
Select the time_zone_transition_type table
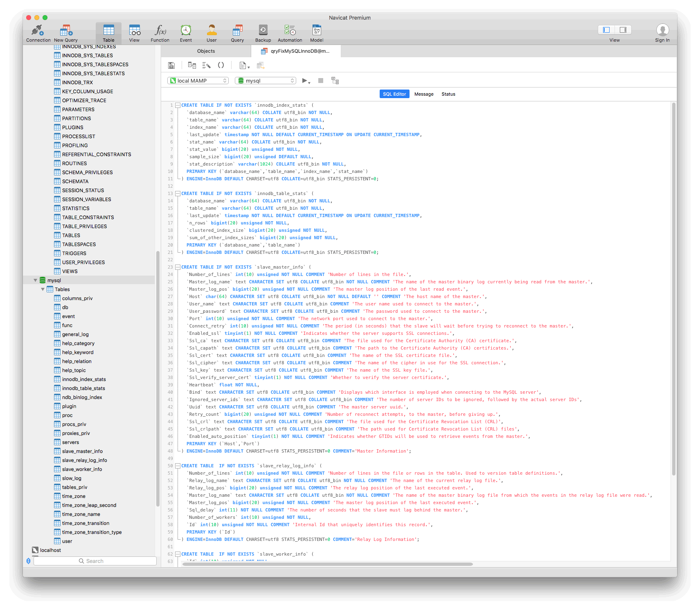click(92, 532)
